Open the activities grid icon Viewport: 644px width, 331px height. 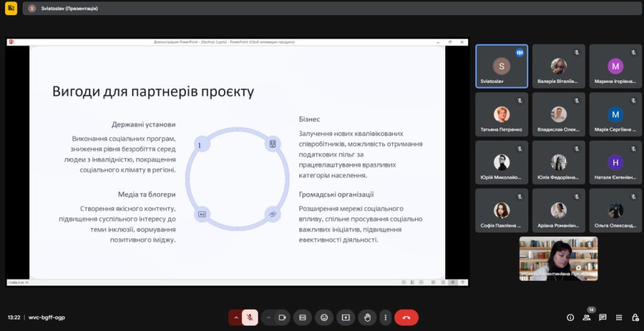(x=619, y=318)
